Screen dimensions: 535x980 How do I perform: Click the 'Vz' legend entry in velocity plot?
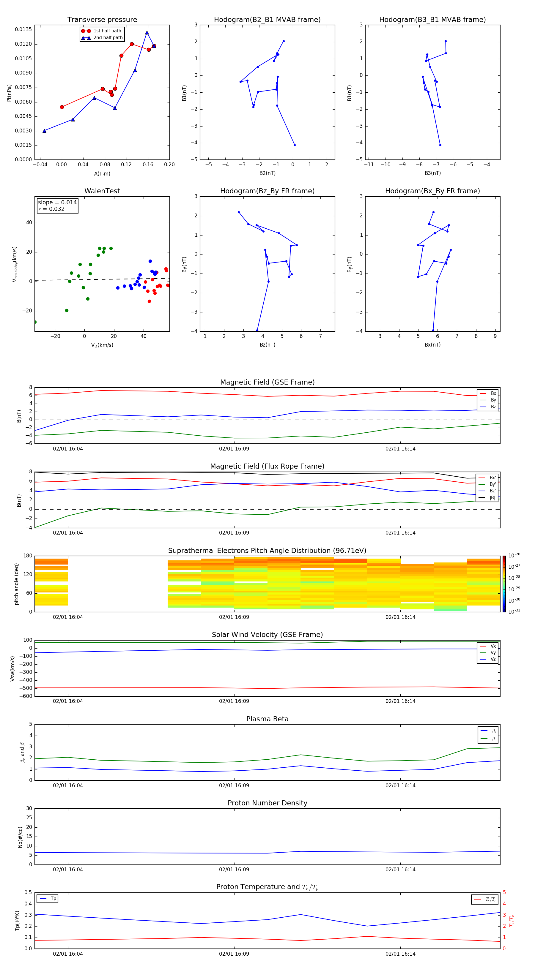[488, 659]
